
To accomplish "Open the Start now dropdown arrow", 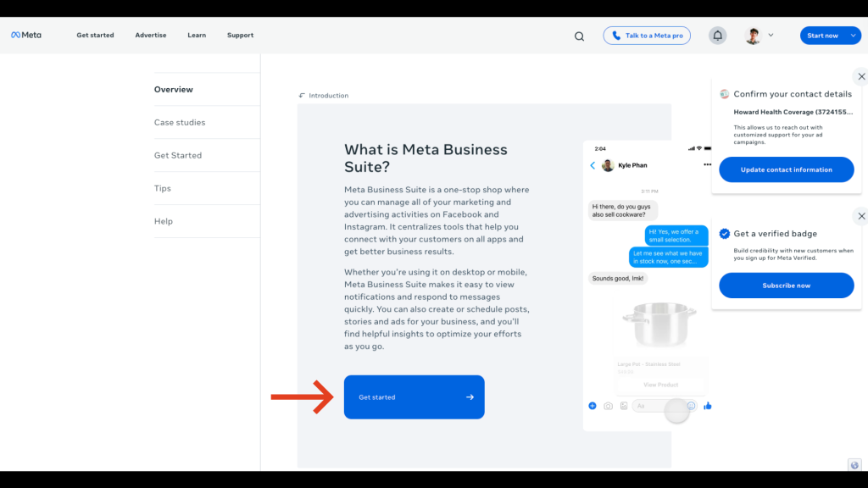I will (852, 35).
